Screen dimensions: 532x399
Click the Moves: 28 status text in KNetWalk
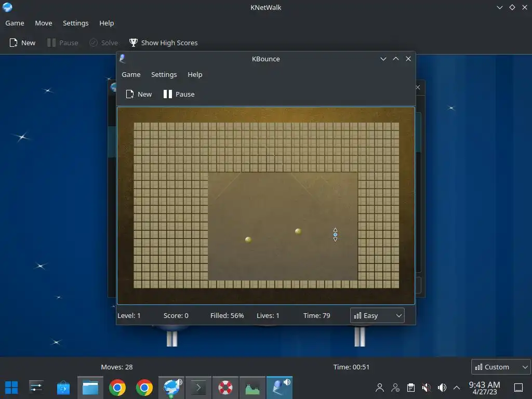(x=117, y=367)
